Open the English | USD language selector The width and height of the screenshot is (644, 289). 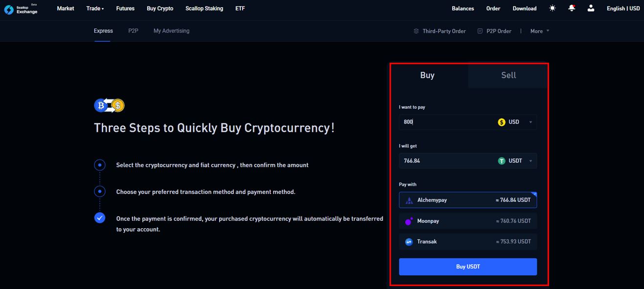pyautogui.click(x=622, y=8)
